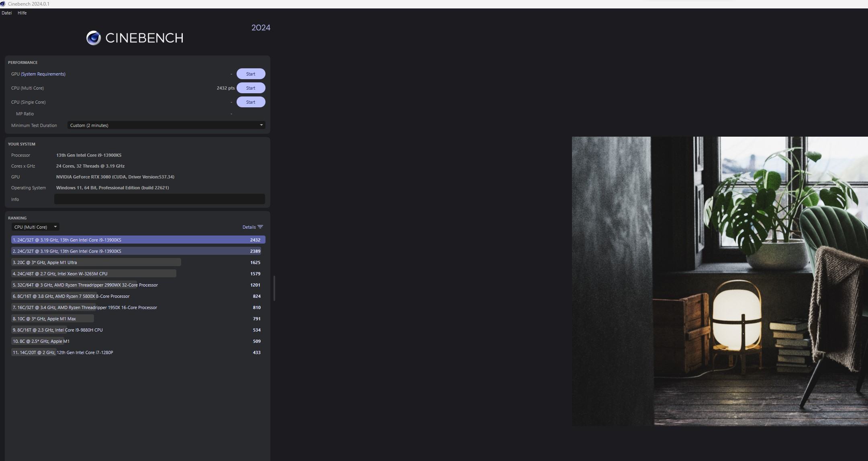
Task: Click the CINEBENCH title text
Action: (144, 38)
